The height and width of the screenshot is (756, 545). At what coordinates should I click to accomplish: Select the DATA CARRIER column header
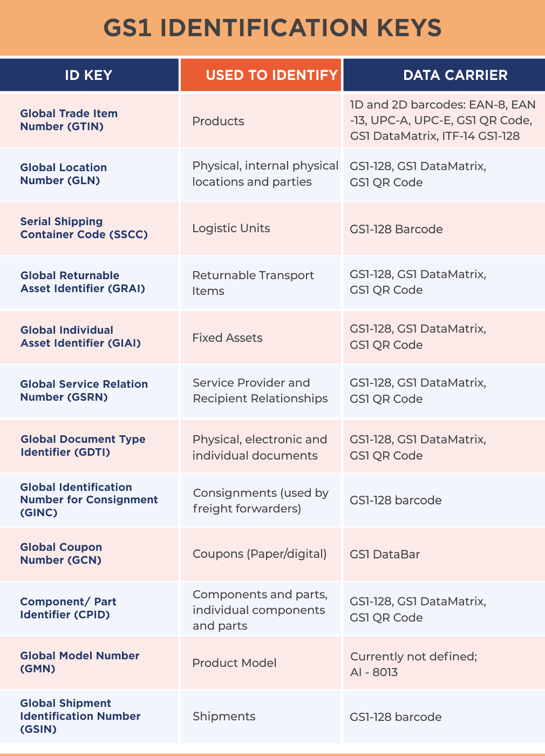(x=455, y=75)
